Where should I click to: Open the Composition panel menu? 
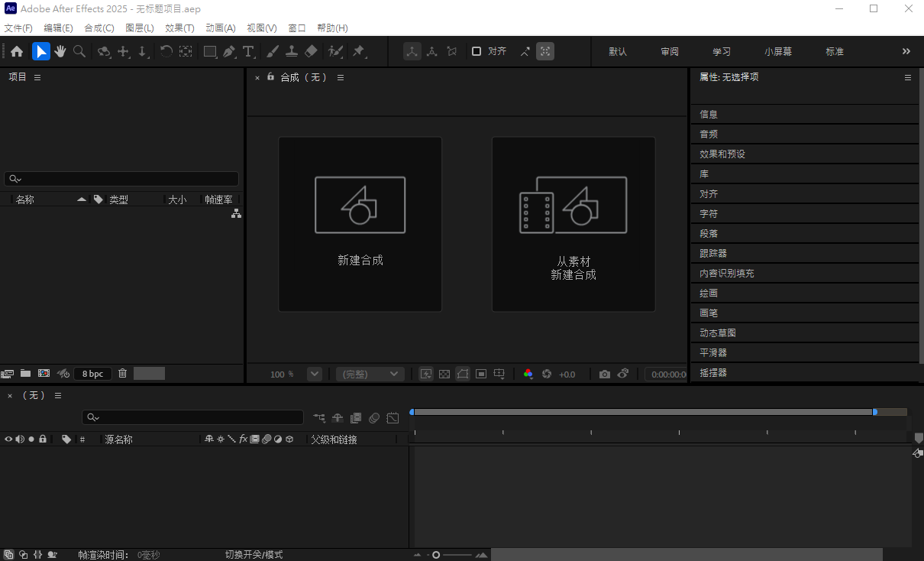[x=341, y=77]
